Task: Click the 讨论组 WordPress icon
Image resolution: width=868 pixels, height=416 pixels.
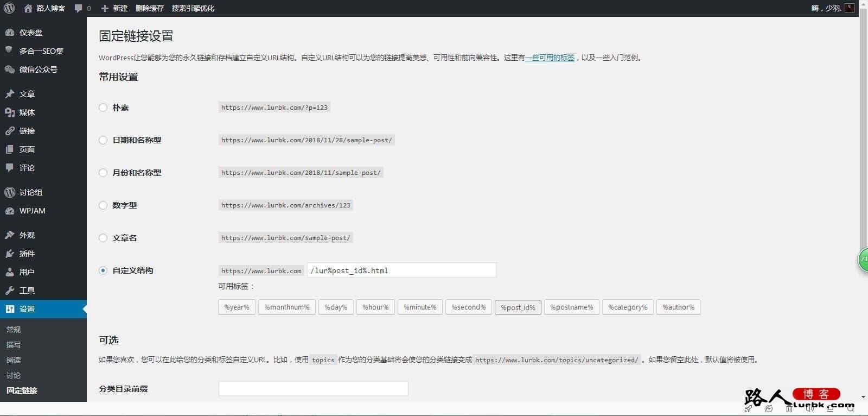Action: point(10,192)
